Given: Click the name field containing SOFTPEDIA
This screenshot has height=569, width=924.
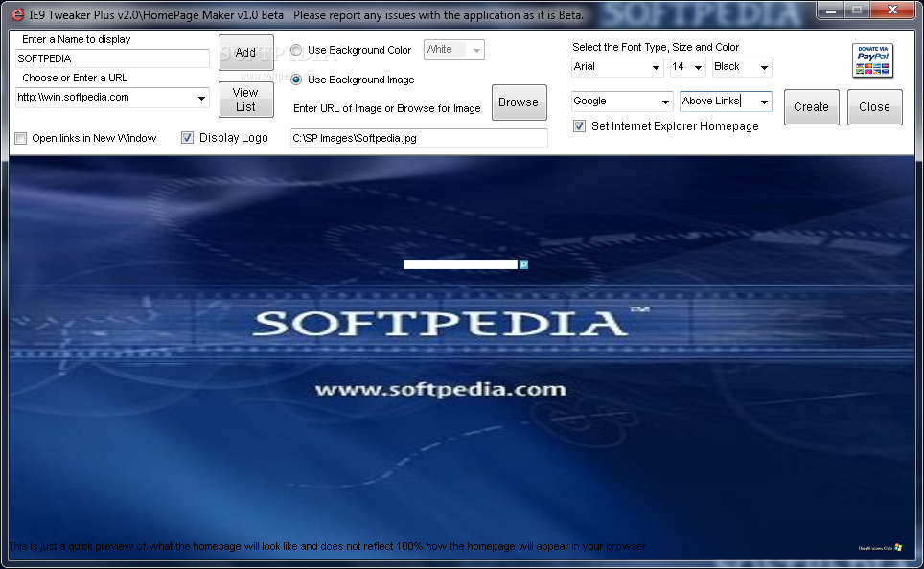Looking at the screenshot, I should point(112,58).
